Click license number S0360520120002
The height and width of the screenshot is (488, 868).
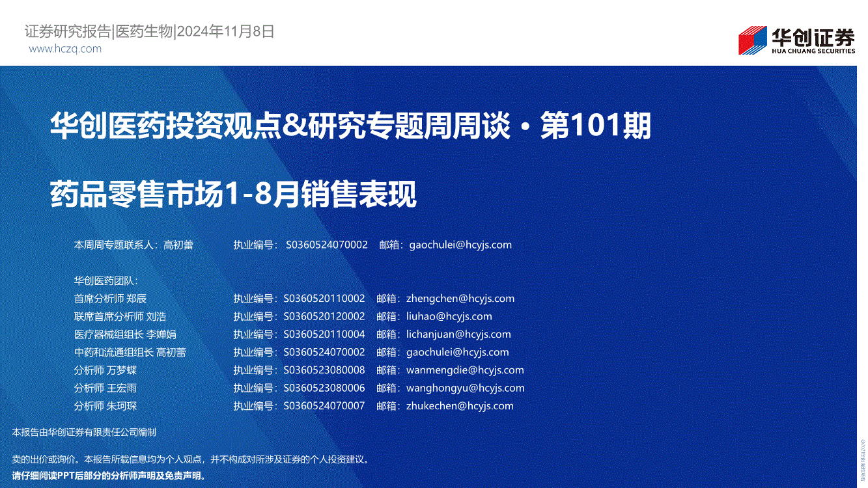(x=324, y=316)
